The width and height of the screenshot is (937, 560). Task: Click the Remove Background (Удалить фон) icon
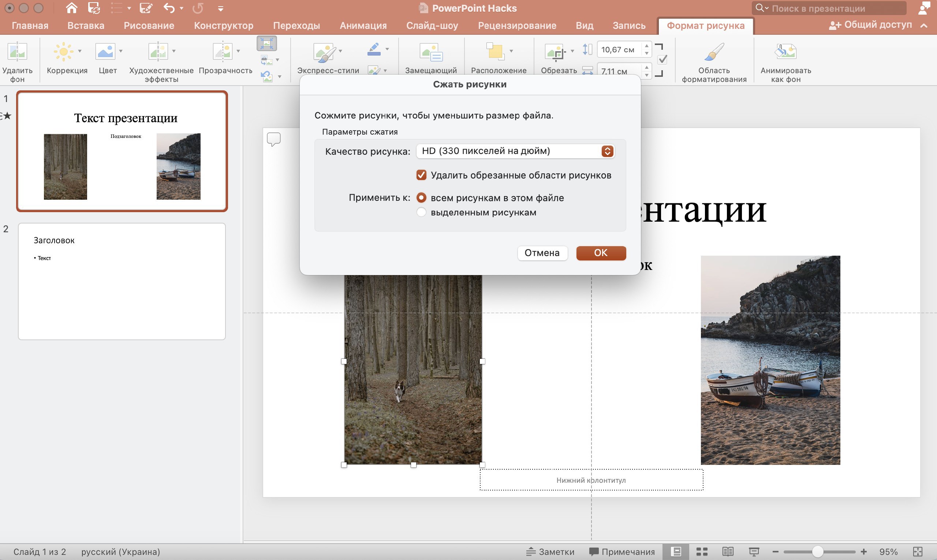pos(17,52)
